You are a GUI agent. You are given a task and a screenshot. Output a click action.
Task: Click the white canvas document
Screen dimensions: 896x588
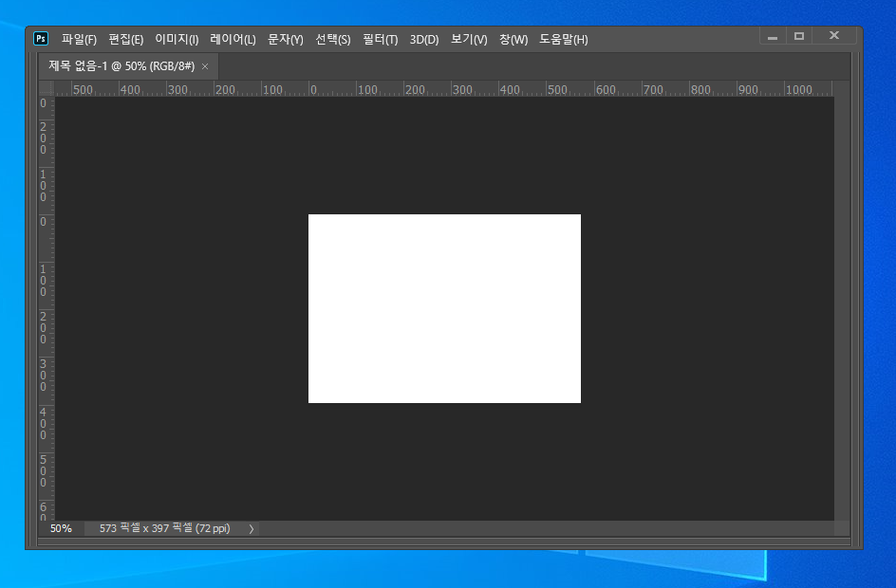[x=444, y=309]
